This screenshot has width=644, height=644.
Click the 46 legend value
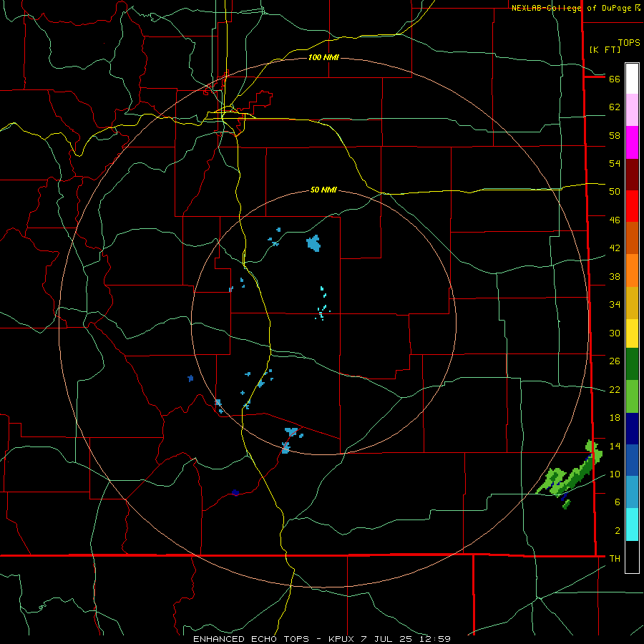click(x=615, y=220)
